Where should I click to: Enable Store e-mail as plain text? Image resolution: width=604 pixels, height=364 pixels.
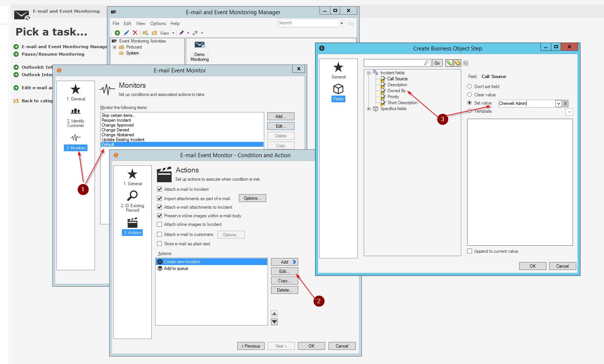[160, 244]
